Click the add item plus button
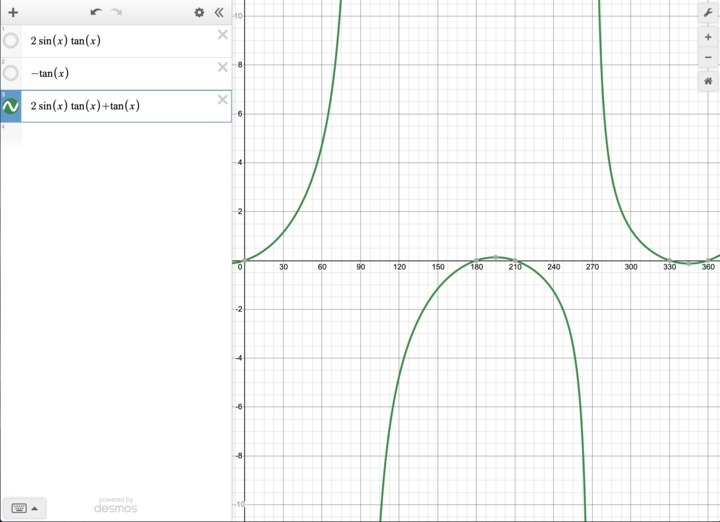This screenshot has height=522, width=720. tap(13, 12)
